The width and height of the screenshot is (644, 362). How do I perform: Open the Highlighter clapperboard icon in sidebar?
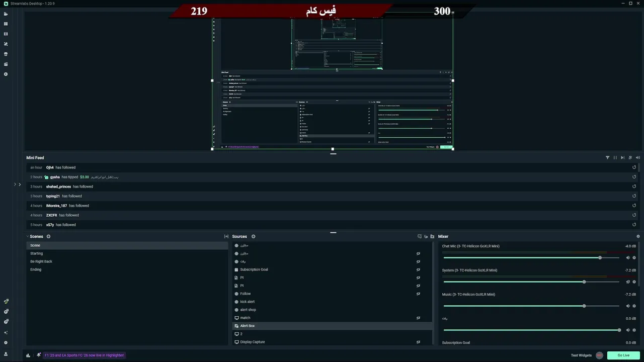pyautogui.click(x=6, y=64)
